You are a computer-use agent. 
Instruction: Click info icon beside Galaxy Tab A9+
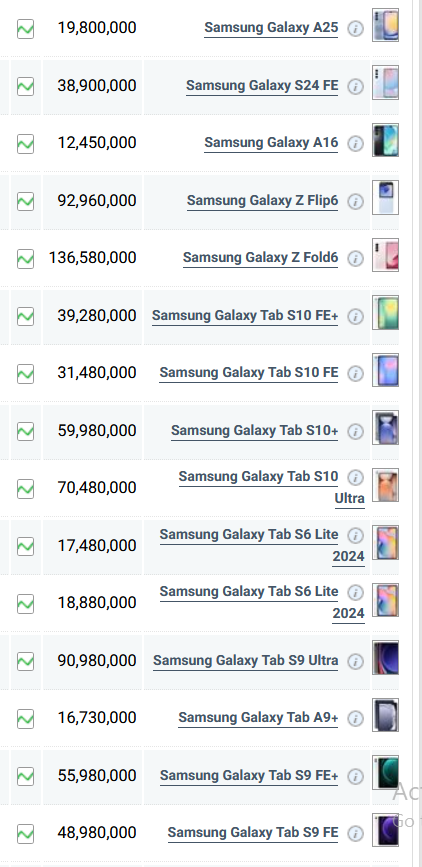tap(356, 718)
